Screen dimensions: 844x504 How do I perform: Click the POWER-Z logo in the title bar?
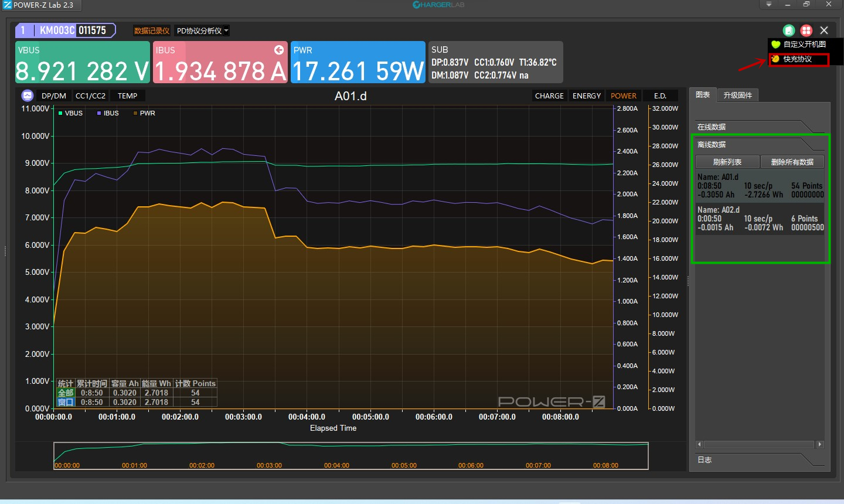pos(7,5)
